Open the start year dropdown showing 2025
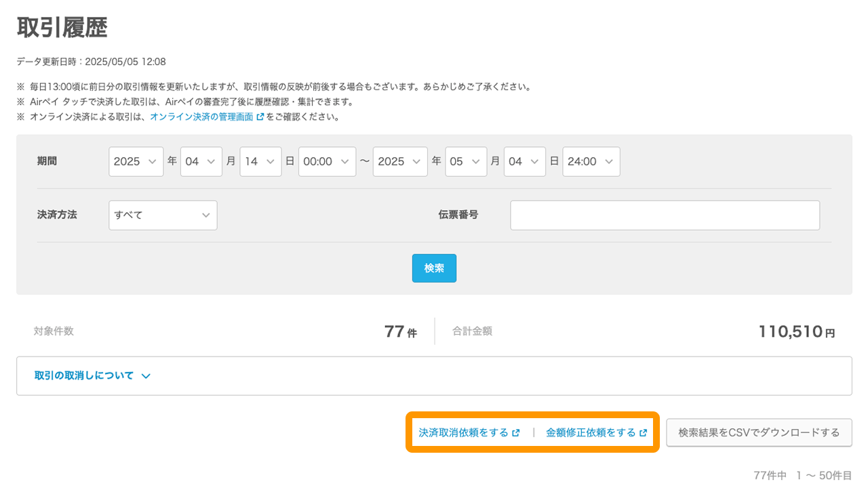The width and height of the screenshot is (868, 490). pyautogui.click(x=136, y=161)
